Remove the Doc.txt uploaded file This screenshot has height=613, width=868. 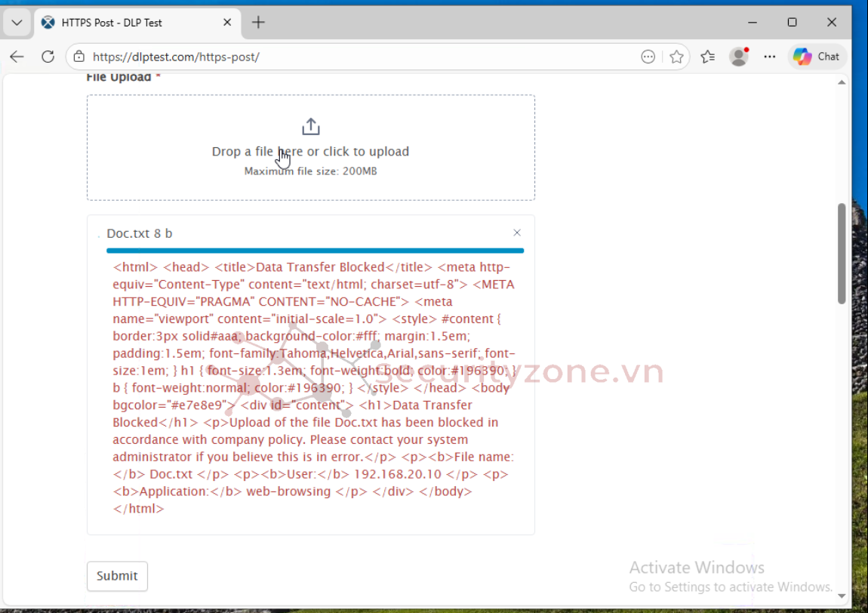click(x=517, y=233)
